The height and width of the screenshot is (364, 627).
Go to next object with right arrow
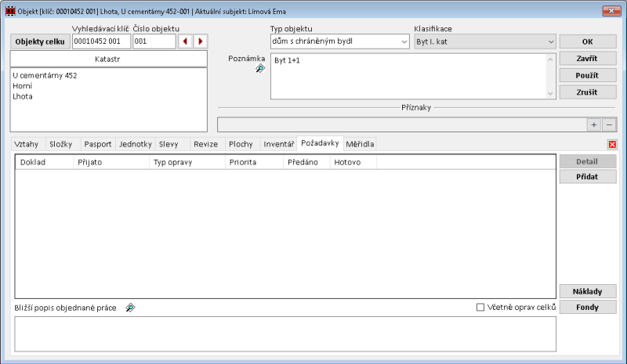(201, 41)
